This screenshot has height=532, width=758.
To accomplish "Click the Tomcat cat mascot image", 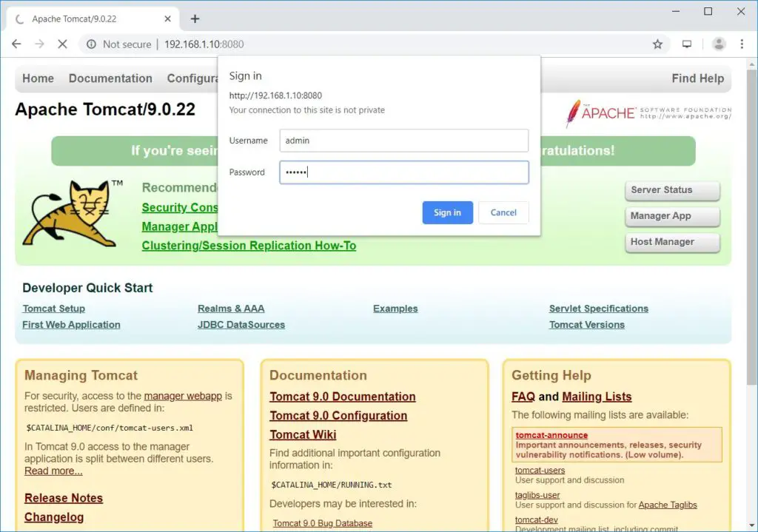I will (x=73, y=213).
